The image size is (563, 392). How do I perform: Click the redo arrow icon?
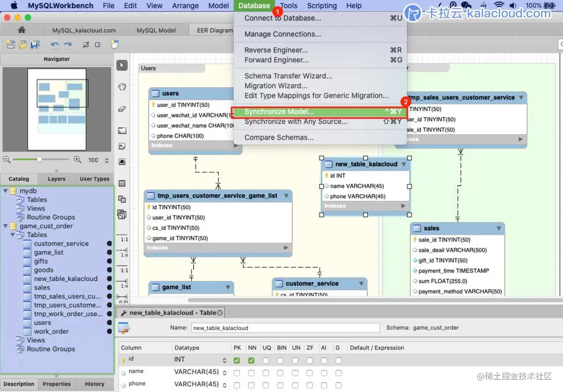click(68, 45)
